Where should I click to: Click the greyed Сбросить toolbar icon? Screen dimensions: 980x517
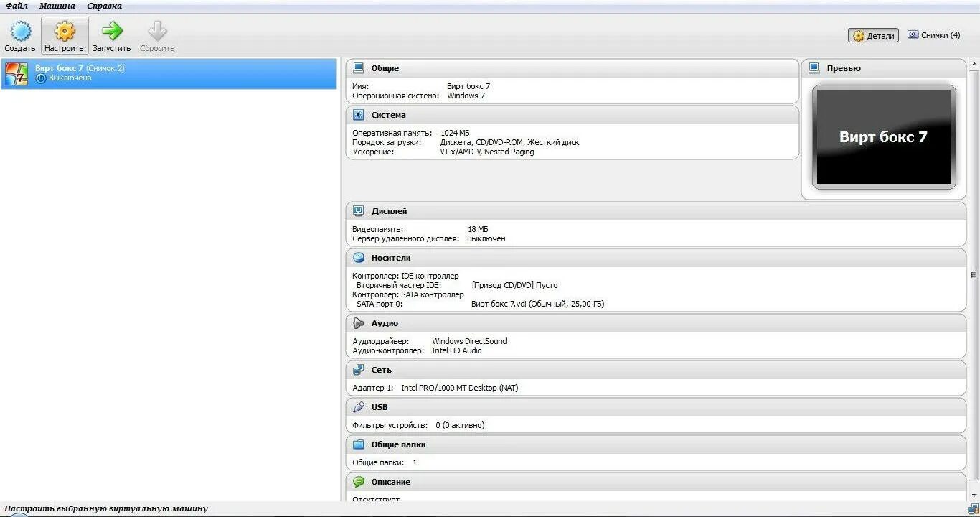pos(157,31)
